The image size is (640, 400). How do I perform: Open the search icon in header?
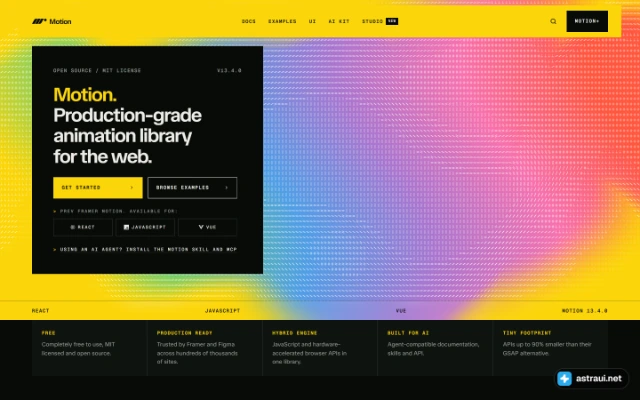[x=553, y=21]
